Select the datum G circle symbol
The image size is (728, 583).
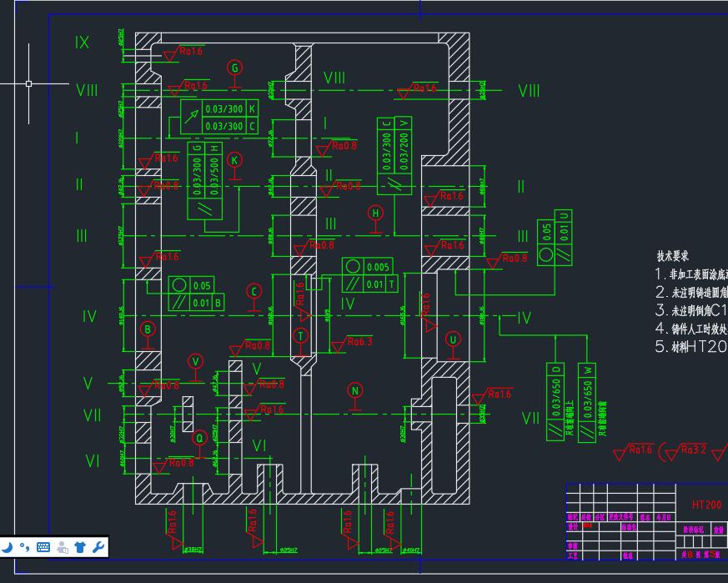(x=235, y=68)
